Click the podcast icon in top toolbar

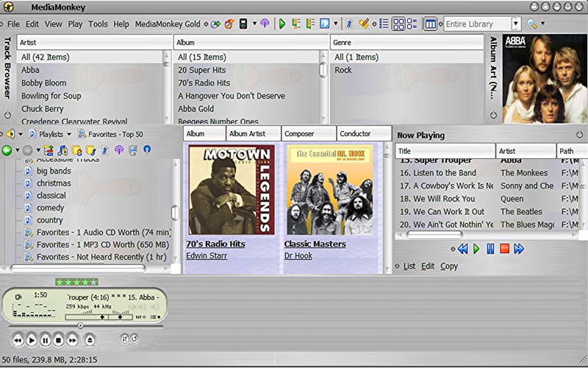(265, 24)
